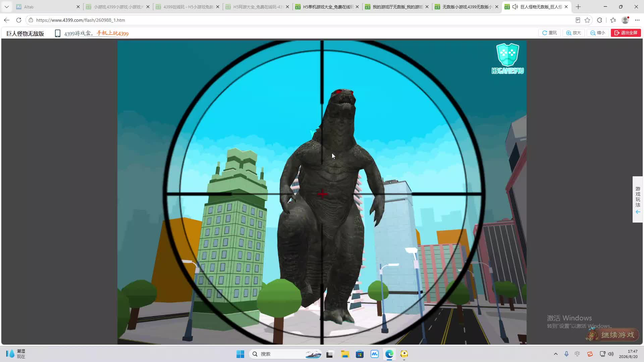Switch to the 4399在线玩 tab
The width and height of the screenshot is (644, 362).
pyautogui.click(x=187, y=7)
